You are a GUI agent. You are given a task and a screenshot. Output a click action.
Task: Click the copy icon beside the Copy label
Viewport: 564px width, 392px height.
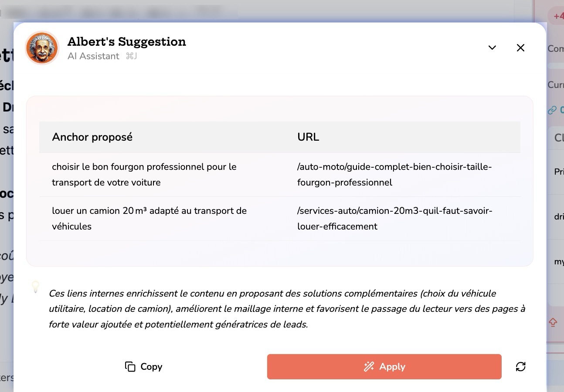tap(129, 367)
